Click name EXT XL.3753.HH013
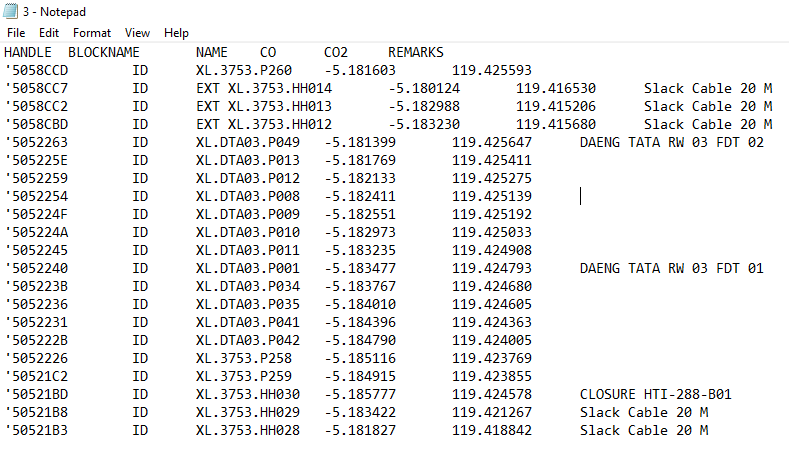Image resolution: width=789 pixels, height=450 pixels. pos(264,107)
